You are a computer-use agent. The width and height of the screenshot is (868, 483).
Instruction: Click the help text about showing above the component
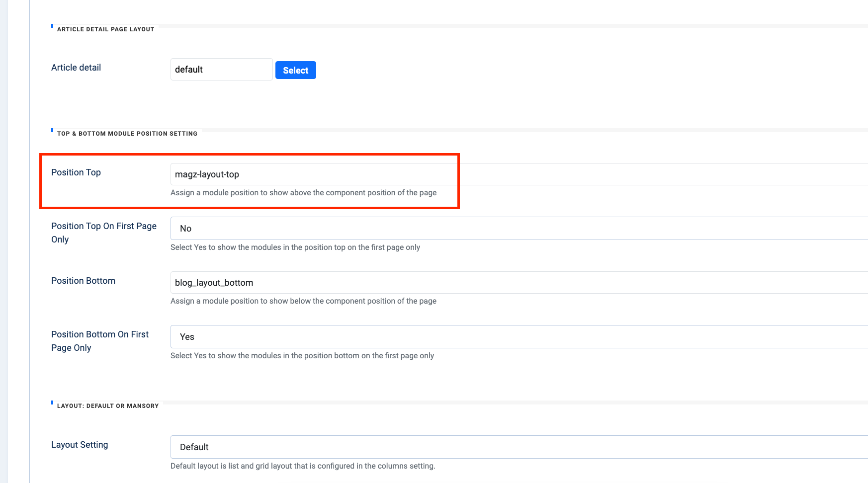click(x=303, y=193)
